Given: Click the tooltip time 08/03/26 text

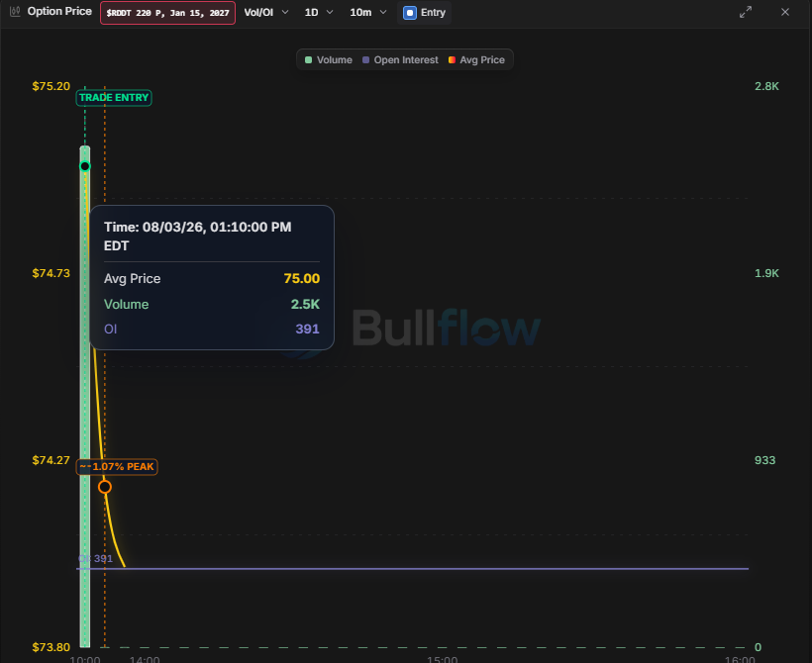Looking at the screenshot, I should click(x=197, y=237).
